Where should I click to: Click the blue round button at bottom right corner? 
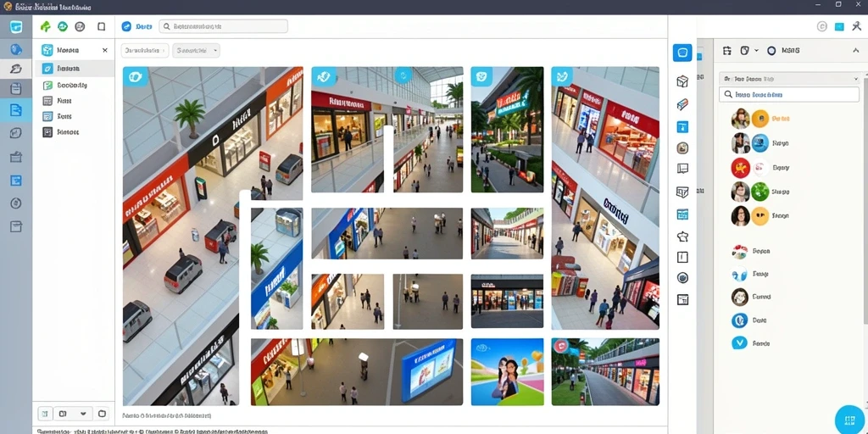click(849, 420)
